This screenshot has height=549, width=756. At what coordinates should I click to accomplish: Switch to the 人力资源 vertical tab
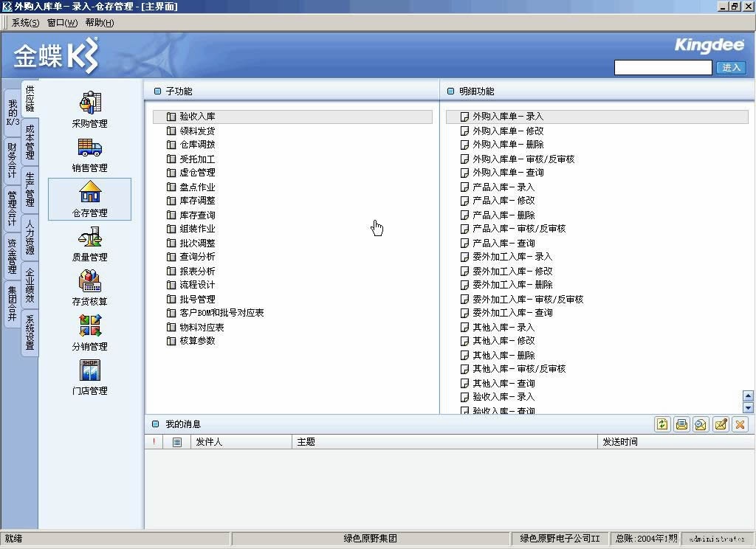[30, 237]
